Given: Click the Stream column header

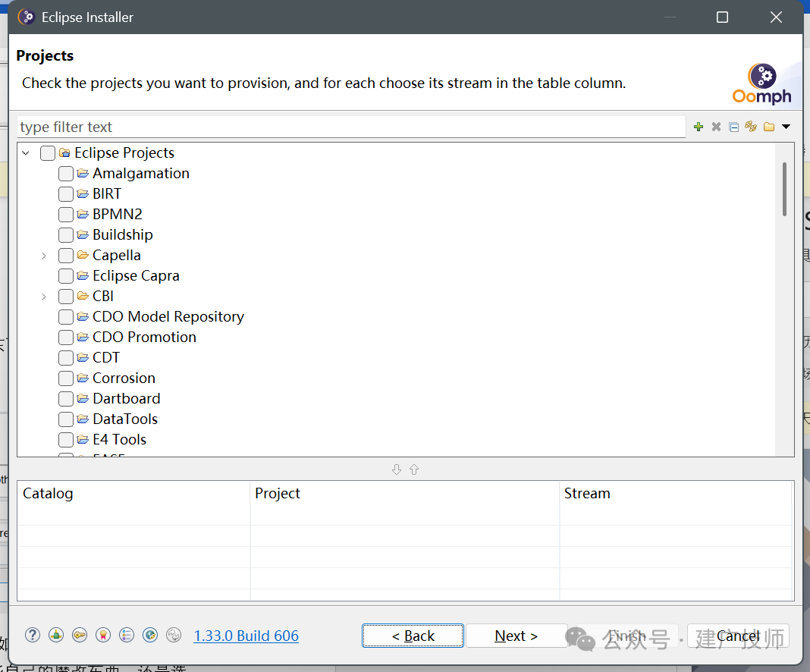Looking at the screenshot, I should pos(676,493).
